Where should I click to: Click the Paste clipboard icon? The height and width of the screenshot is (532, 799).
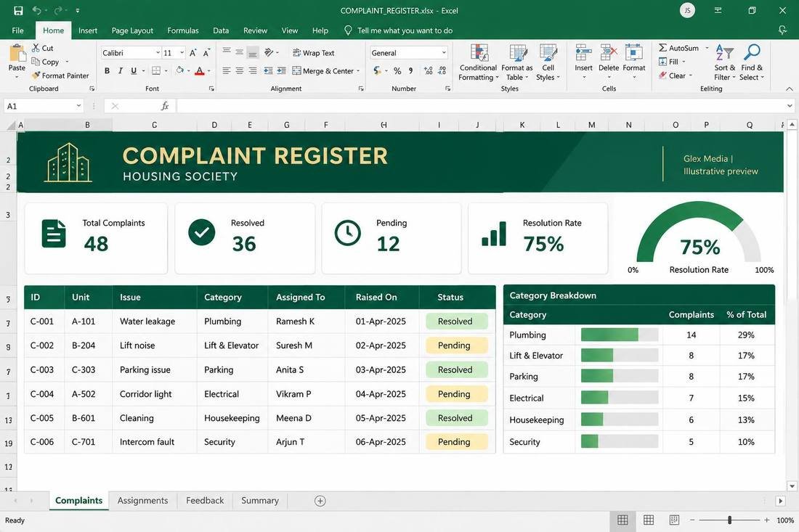(x=17, y=53)
